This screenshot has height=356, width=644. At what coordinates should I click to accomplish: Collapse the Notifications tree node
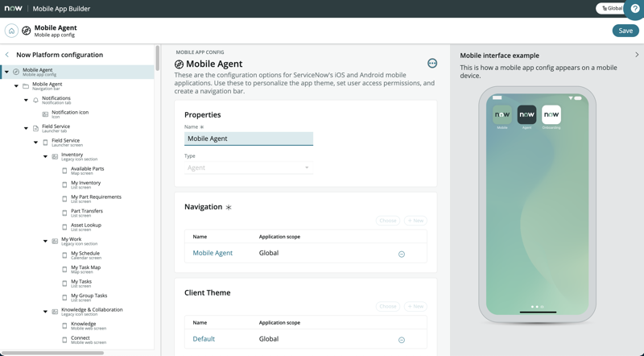(26, 101)
